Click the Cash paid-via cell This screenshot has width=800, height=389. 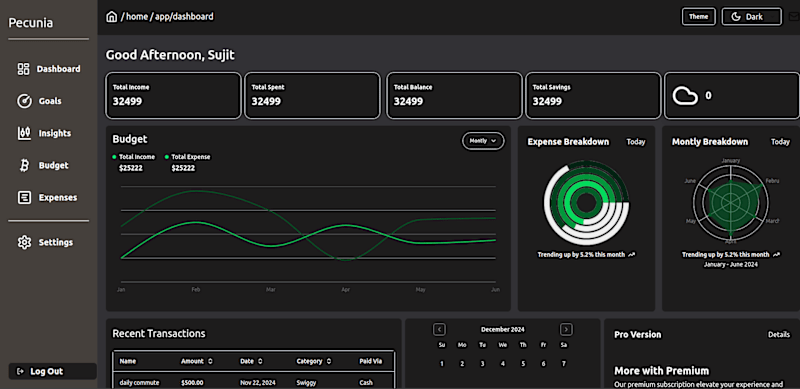tap(366, 382)
